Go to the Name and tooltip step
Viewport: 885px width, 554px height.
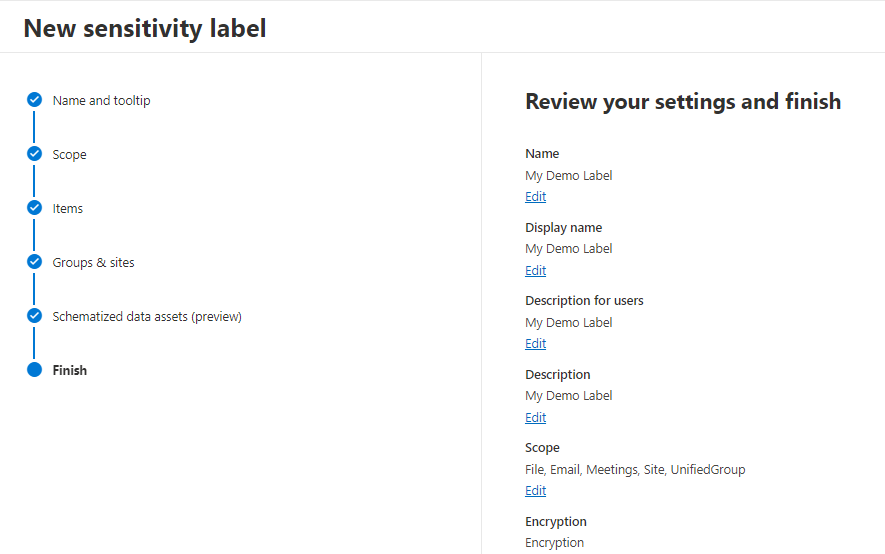point(101,100)
